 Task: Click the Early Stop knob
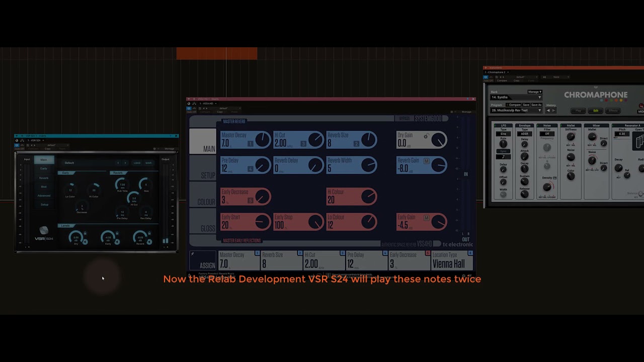click(x=315, y=222)
